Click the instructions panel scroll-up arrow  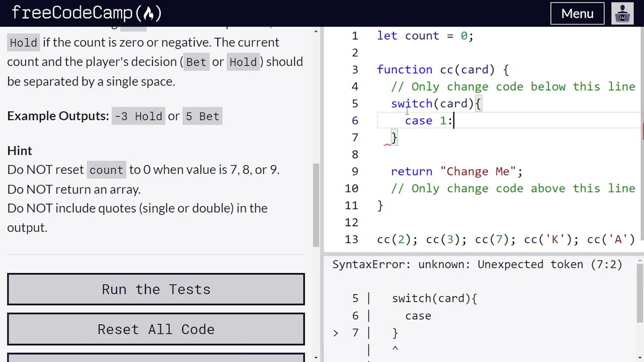tap(316, 32)
